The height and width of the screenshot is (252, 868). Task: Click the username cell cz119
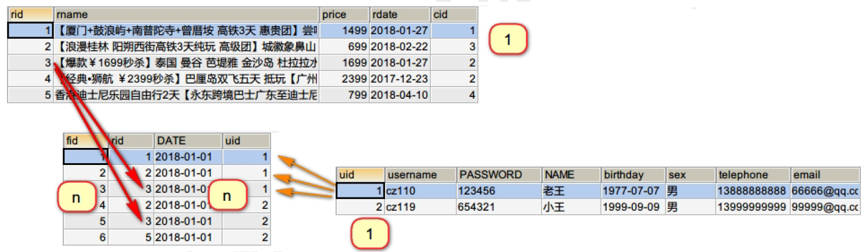tap(420, 206)
